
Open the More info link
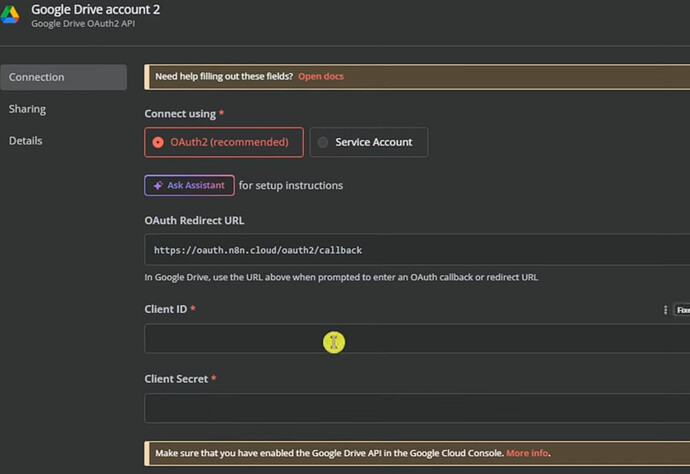[x=527, y=453]
